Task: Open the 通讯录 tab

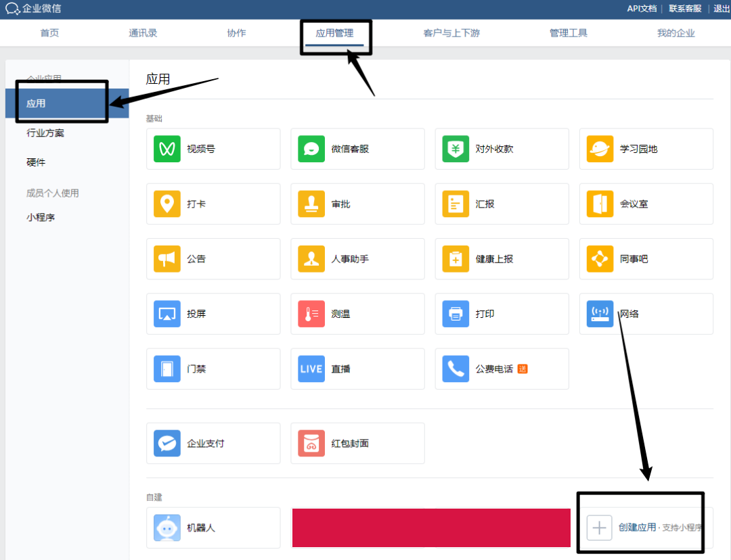Action: click(143, 33)
